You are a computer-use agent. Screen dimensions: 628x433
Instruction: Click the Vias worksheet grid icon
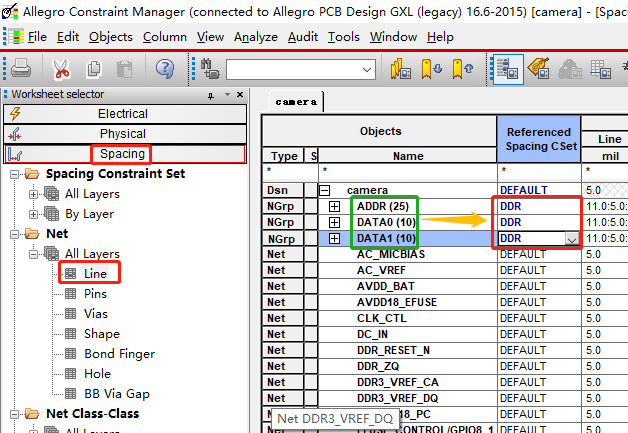70,314
